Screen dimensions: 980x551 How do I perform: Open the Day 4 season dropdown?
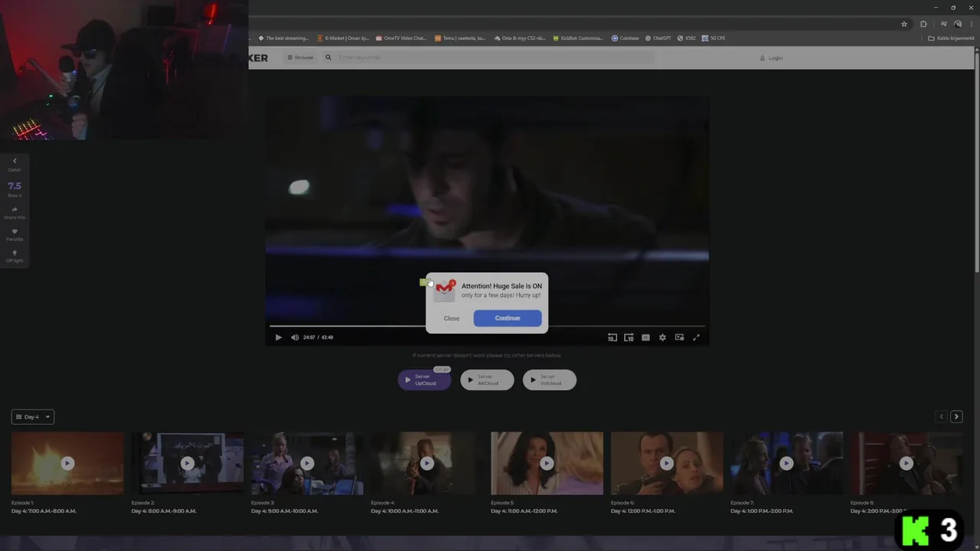tap(33, 417)
